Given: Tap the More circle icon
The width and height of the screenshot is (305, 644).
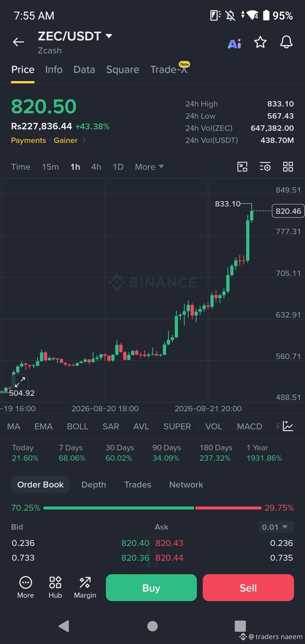Looking at the screenshot, I should [25, 588].
